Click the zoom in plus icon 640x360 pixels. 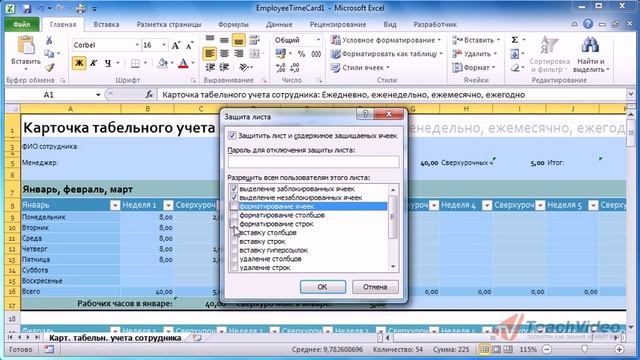tap(619, 349)
